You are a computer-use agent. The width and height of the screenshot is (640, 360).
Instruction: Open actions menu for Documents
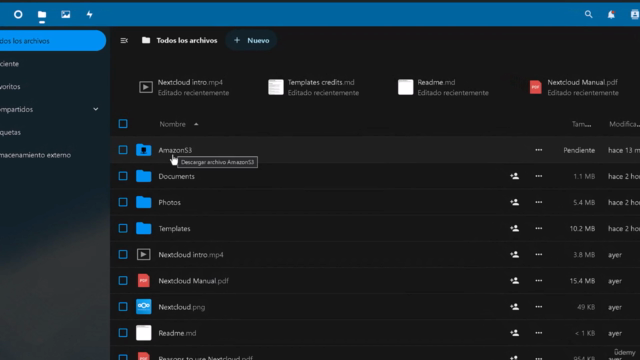tap(539, 176)
